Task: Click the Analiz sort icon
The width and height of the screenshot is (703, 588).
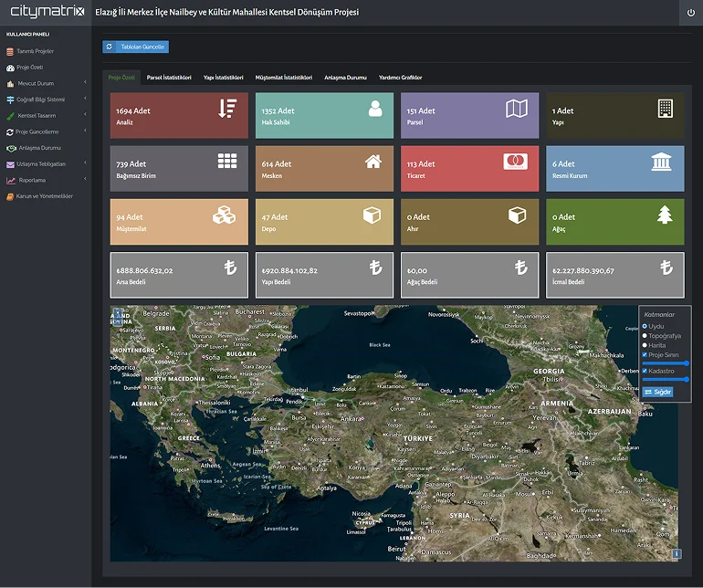Action: coord(227,109)
